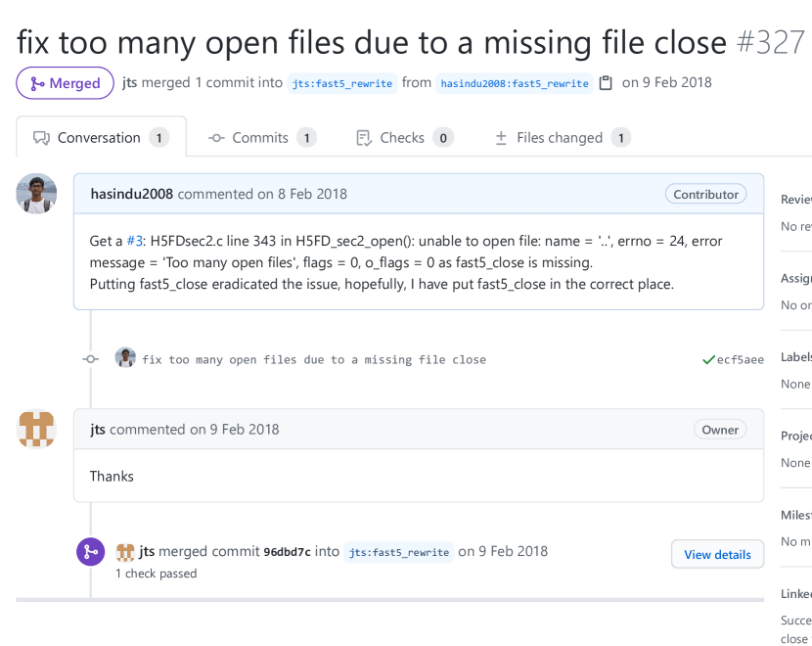This screenshot has height=646, width=812.
Task: Click the jts owner avatar image
Action: coord(36,429)
